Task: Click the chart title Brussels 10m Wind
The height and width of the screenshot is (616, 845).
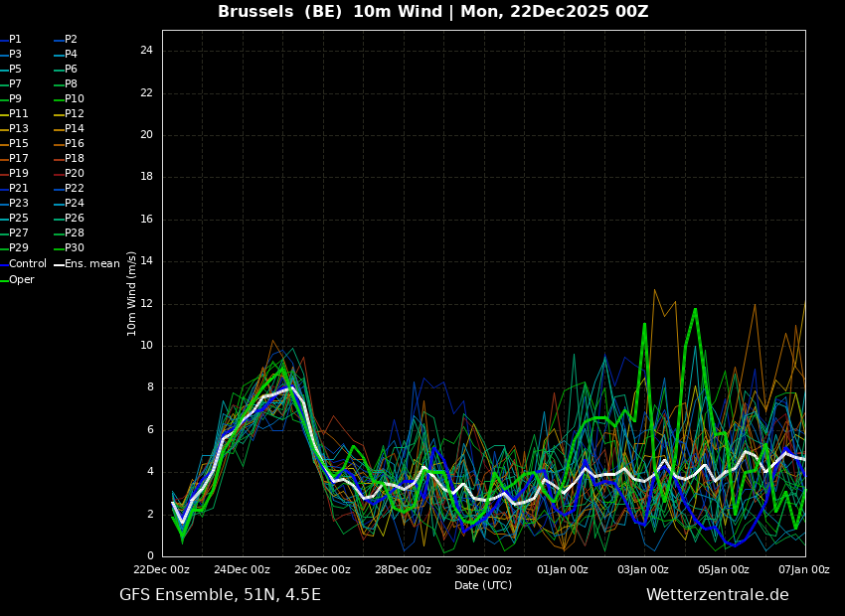Action: pos(432,12)
